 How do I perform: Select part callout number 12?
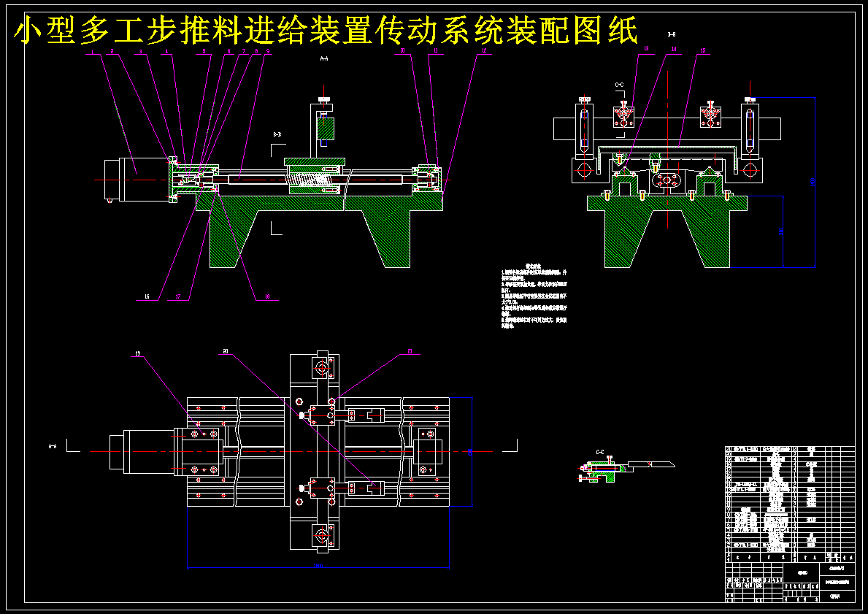(x=484, y=52)
